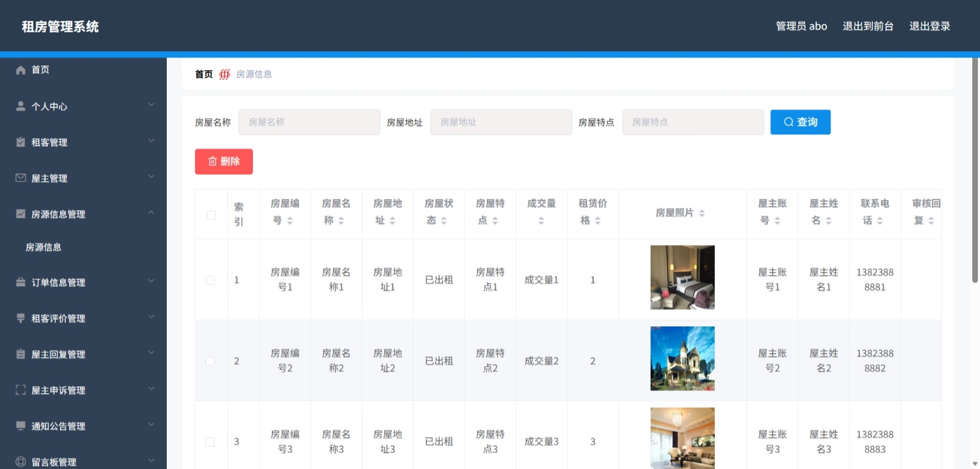This screenshot has height=469, width=980.
Task: Sort by 联系电话 column arrows
Action: (880, 221)
